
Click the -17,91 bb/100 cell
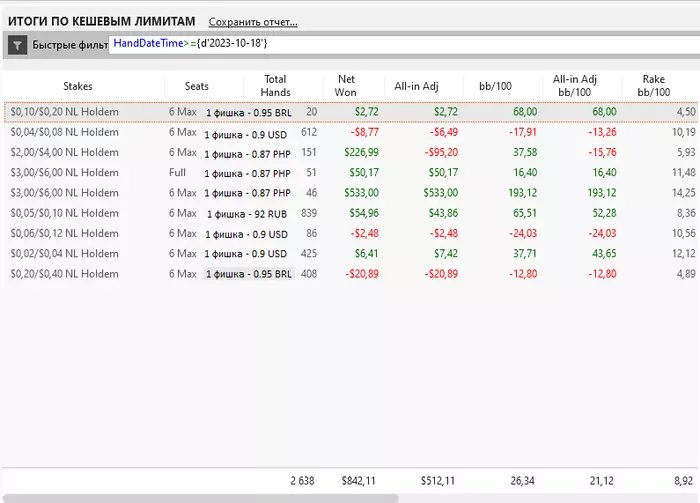[x=523, y=132]
